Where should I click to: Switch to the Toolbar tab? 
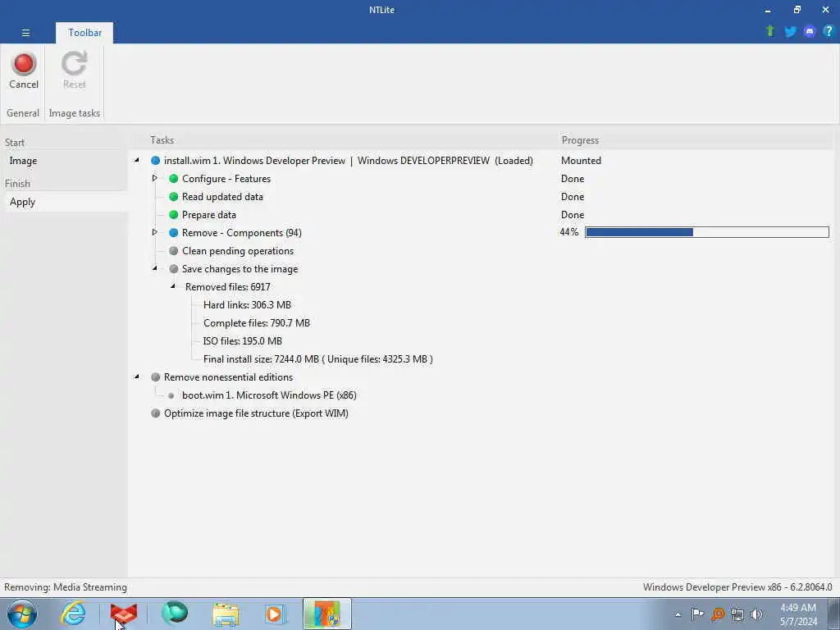coord(84,33)
